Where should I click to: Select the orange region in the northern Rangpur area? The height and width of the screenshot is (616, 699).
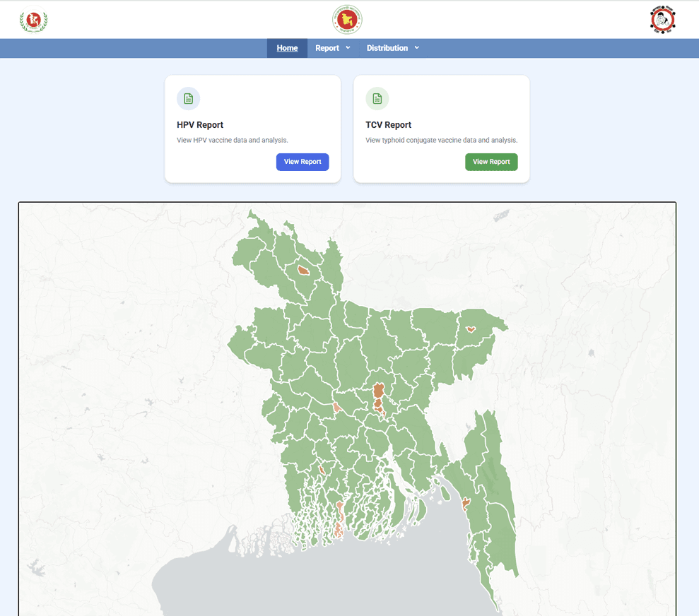(x=304, y=270)
